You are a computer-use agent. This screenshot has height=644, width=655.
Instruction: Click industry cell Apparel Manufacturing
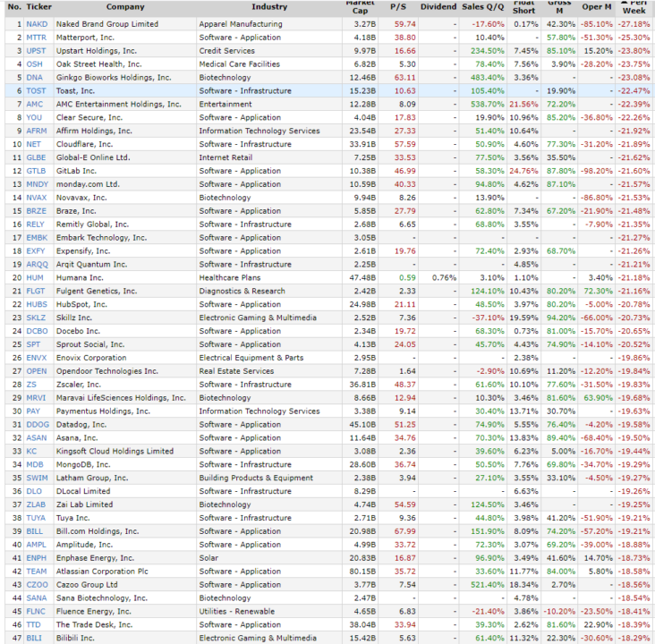(x=241, y=24)
